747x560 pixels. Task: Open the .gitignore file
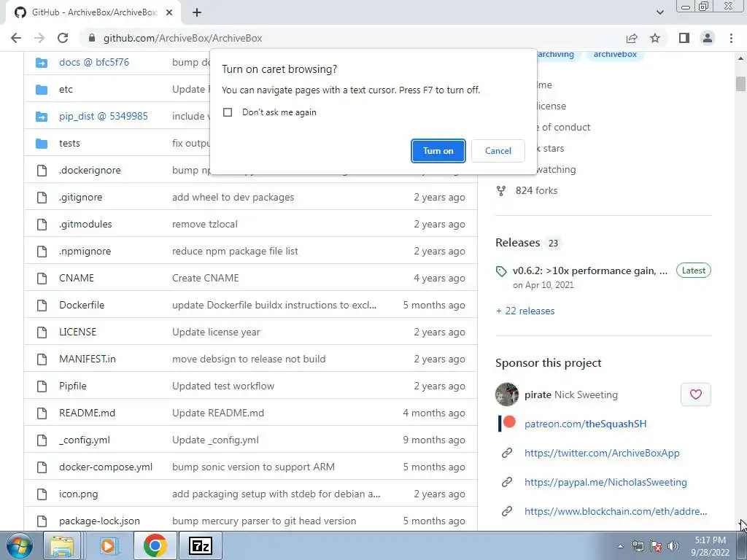80,197
